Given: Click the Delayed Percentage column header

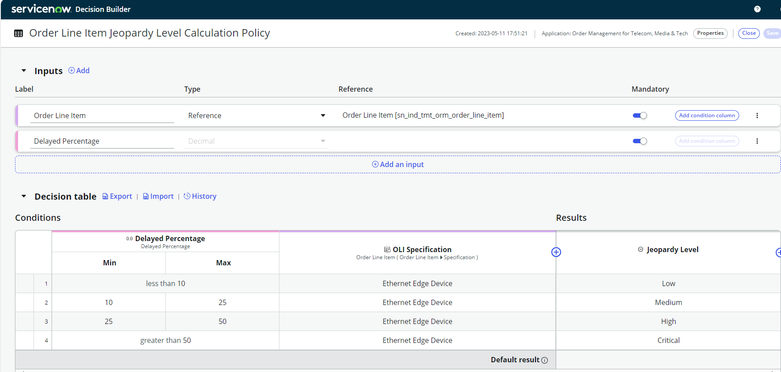Looking at the screenshot, I should coord(165,242).
